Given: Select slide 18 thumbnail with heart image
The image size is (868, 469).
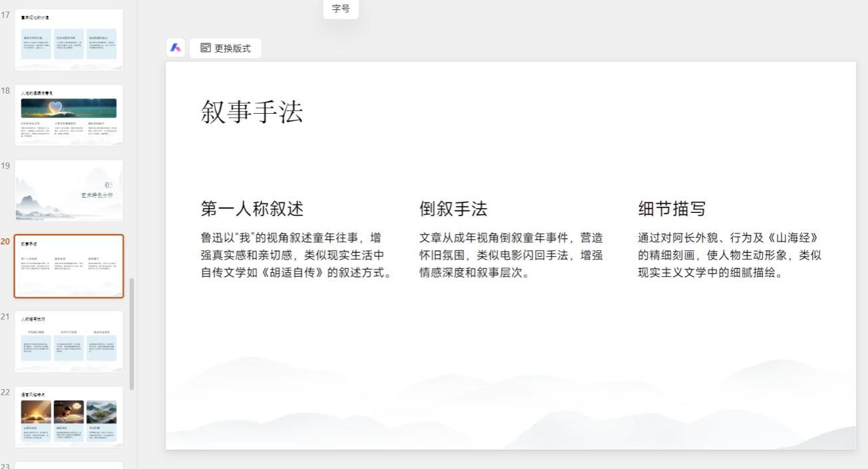Looking at the screenshot, I should tap(69, 115).
